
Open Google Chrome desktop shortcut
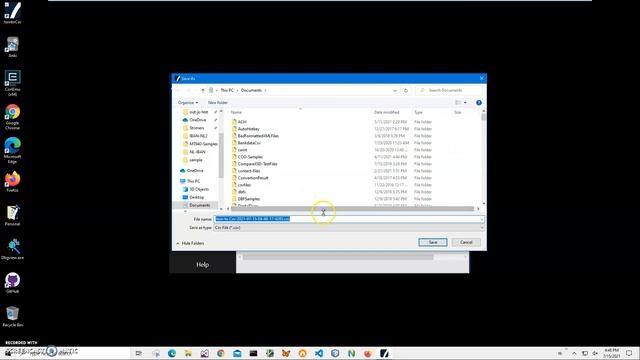[12, 117]
